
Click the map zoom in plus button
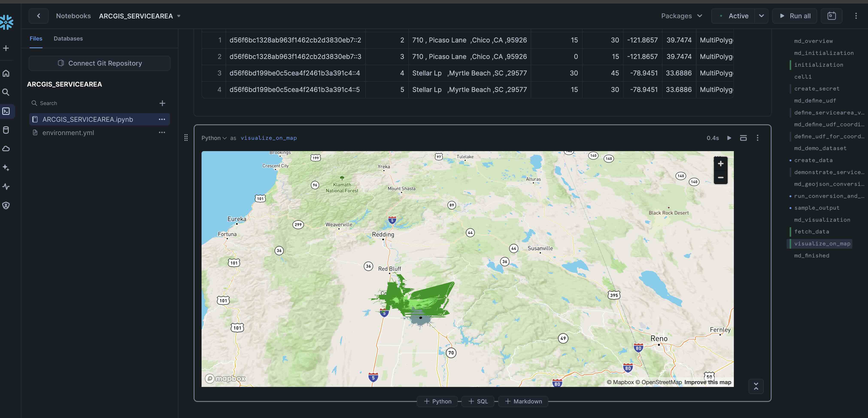[720, 164]
